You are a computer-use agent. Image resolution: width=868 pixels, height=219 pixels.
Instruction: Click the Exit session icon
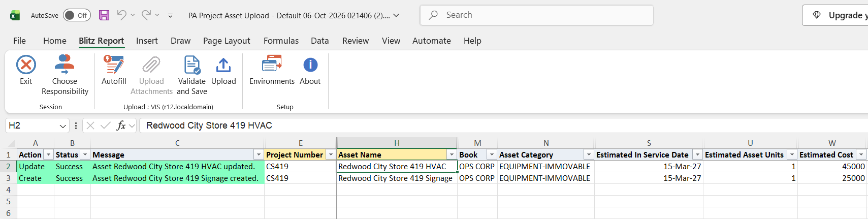(x=26, y=65)
